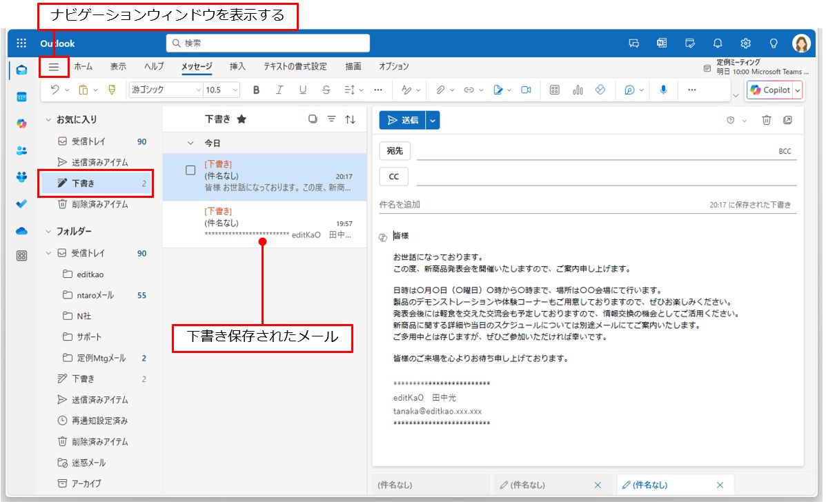Open the ヘルプ tab
This screenshot has width=826, height=504.
[154, 66]
